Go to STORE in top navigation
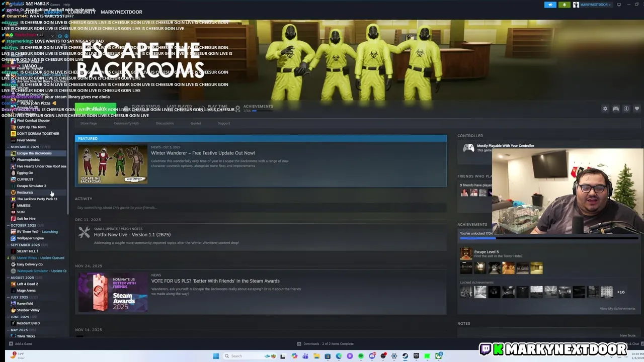This screenshot has width=644, height=362. coord(31,12)
